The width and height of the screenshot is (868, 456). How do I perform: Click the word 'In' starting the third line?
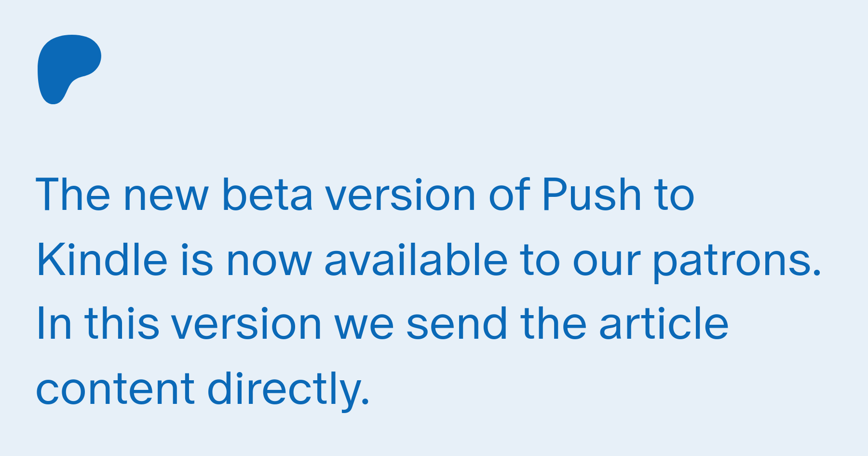point(54,323)
